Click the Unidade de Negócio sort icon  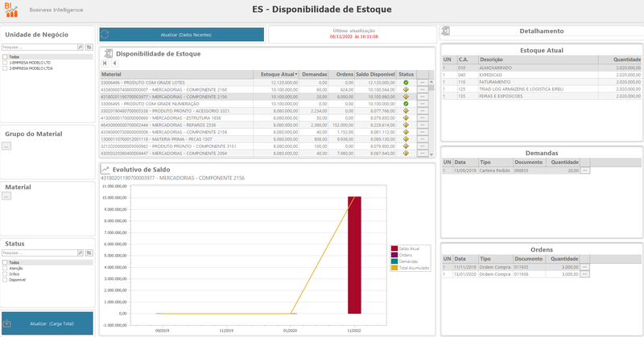(89, 47)
